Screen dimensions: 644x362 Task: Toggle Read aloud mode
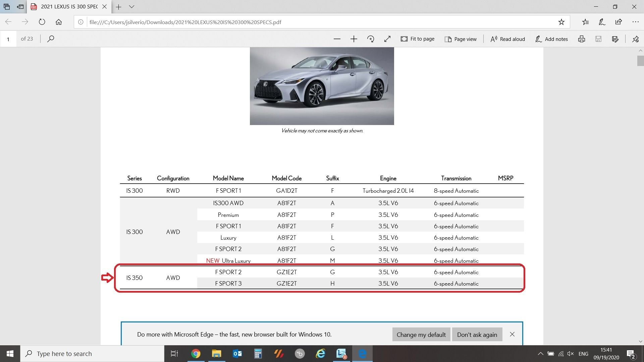point(507,39)
